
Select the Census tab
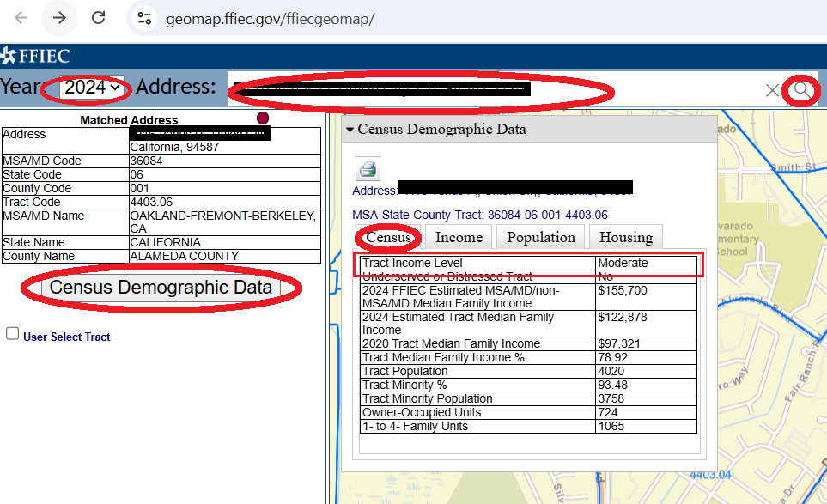pos(389,237)
